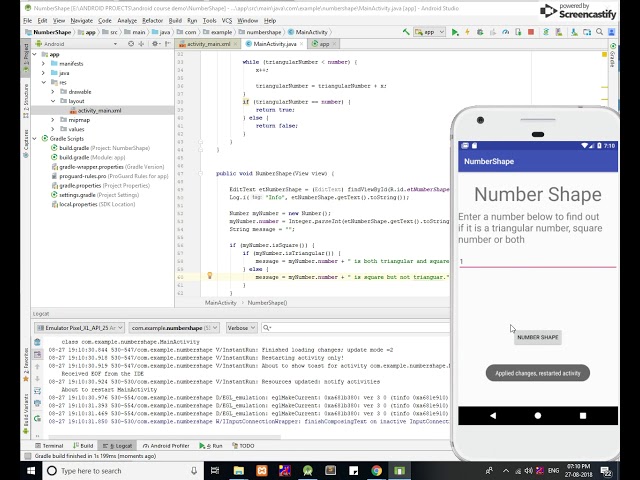Click the green hammer Make Project icon

click(x=406, y=31)
